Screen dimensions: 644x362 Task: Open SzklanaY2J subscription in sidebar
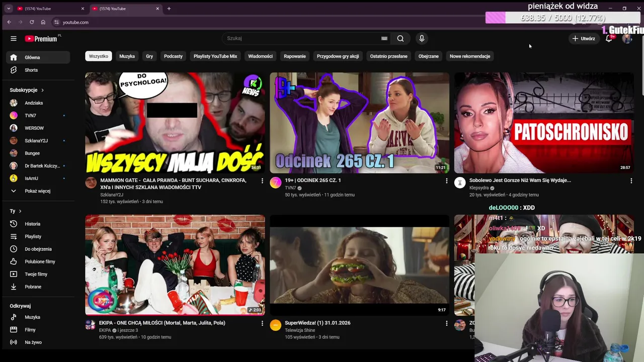pyautogui.click(x=39, y=141)
